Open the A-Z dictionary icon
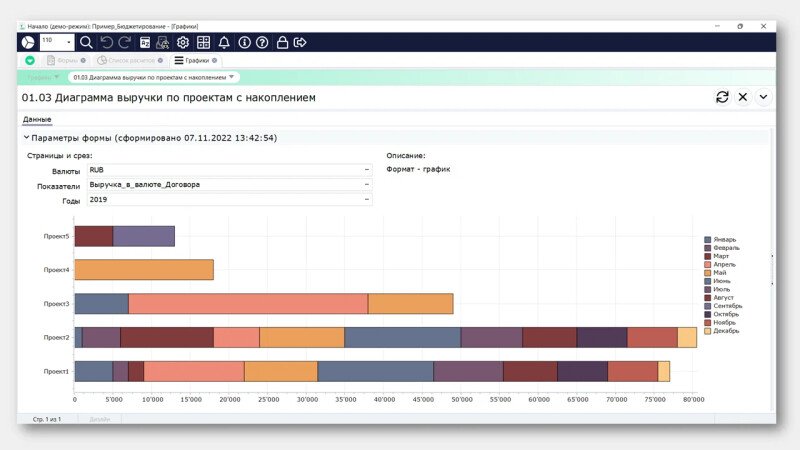 (145, 42)
